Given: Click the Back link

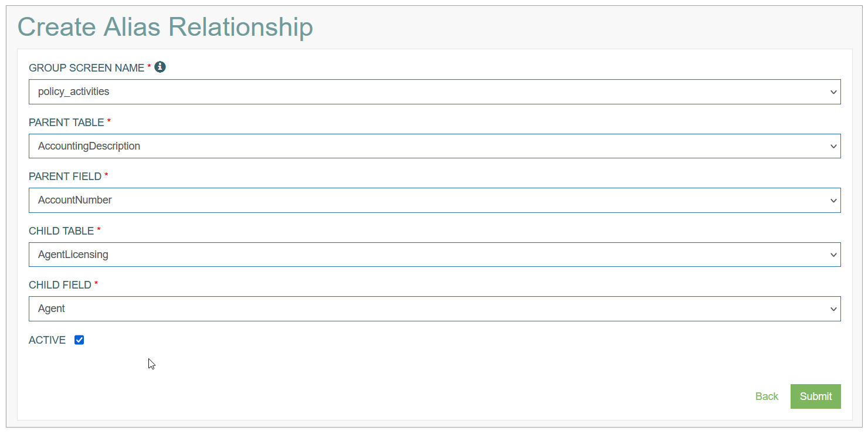Looking at the screenshot, I should 767,396.
